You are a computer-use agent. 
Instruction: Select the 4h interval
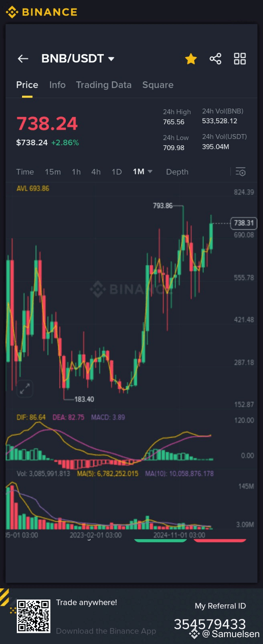(x=96, y=172)
